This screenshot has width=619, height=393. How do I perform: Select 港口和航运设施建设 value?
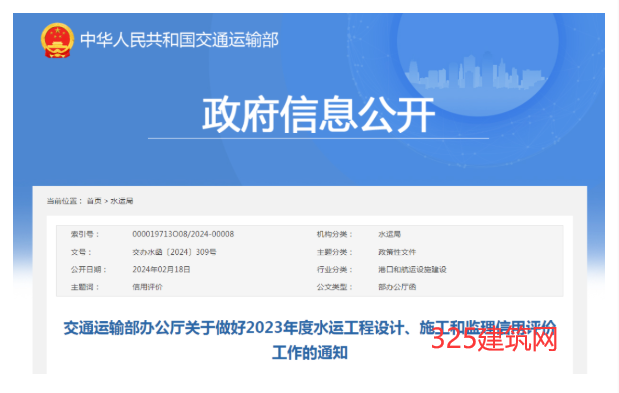tap(412, 269)
